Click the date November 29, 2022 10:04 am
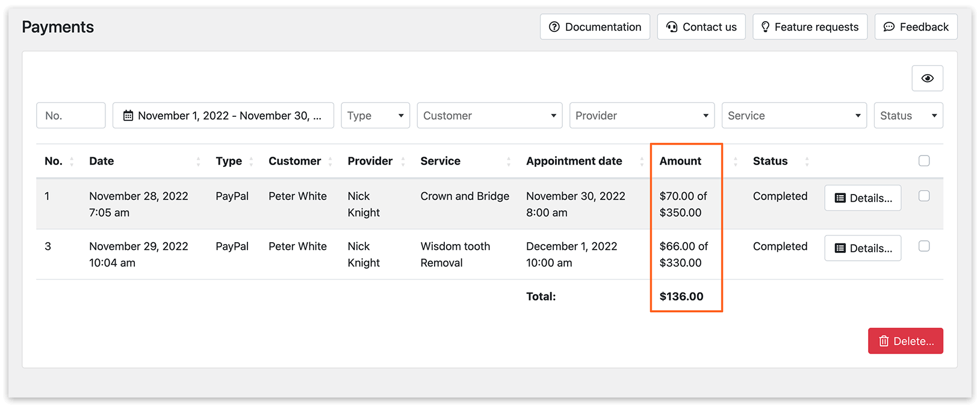The height and width of the screenshot is (406, 980). pos(138,254)
